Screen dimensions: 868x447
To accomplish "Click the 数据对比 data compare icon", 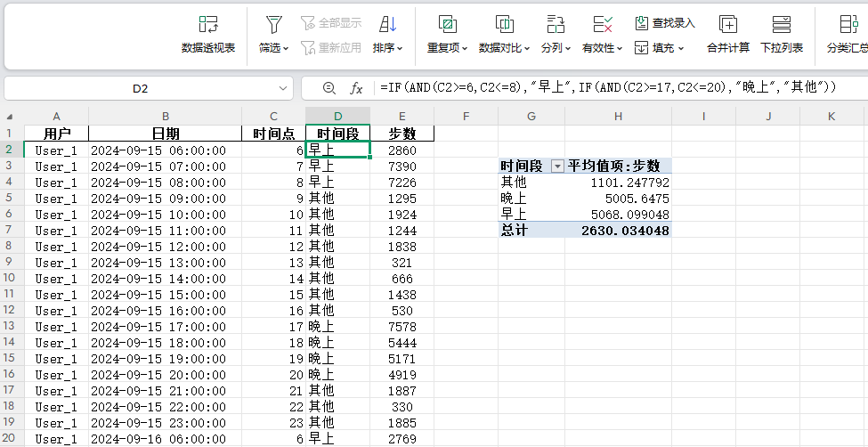I will pyautogui.click(x=504, y=24).
